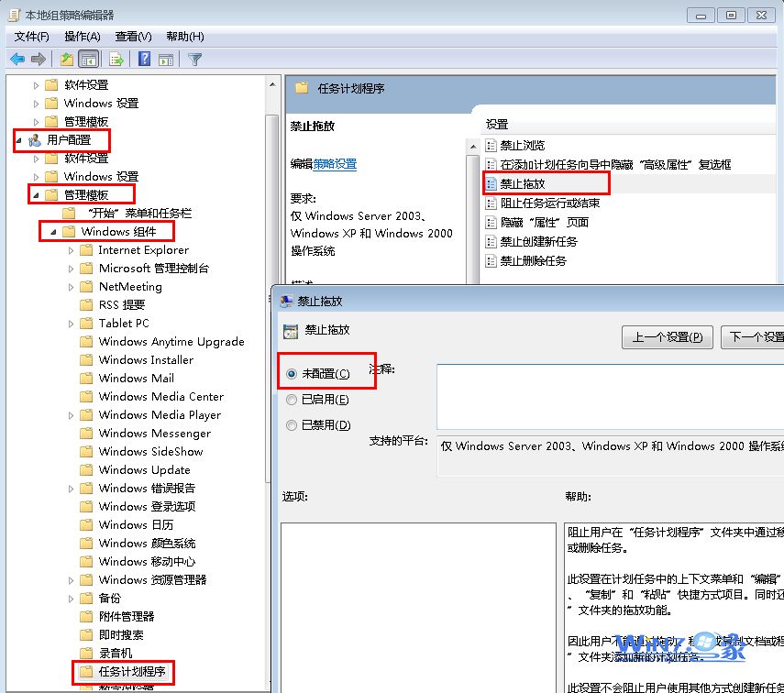Viewport: 784px width, 693px height.
Task: Select the Windows Installer tree item
Action: (x=146, y=360)
